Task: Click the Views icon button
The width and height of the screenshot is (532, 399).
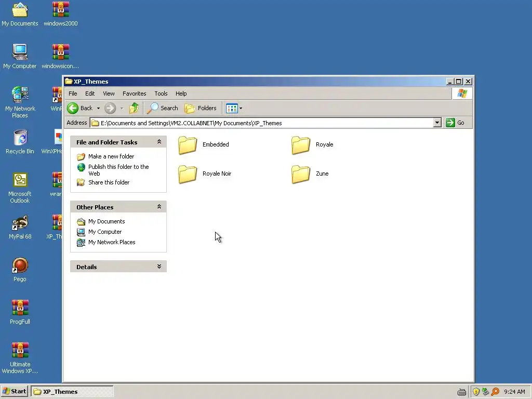Action: pos(232,109)
